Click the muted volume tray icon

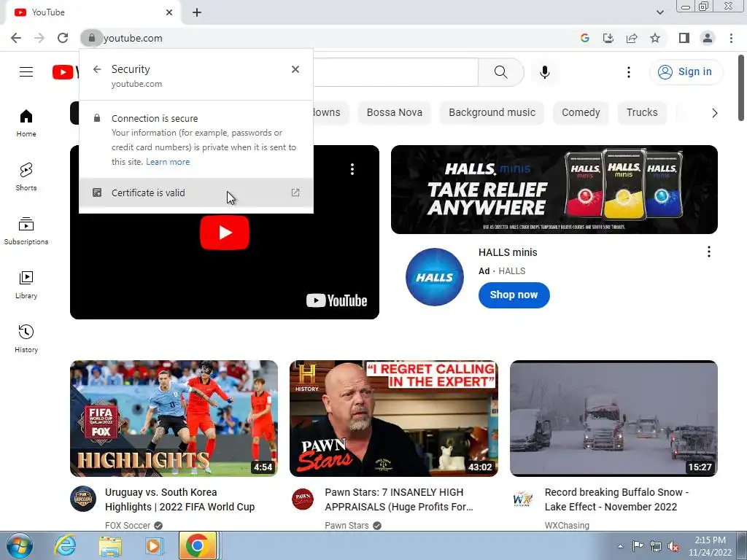coord(673,546)
